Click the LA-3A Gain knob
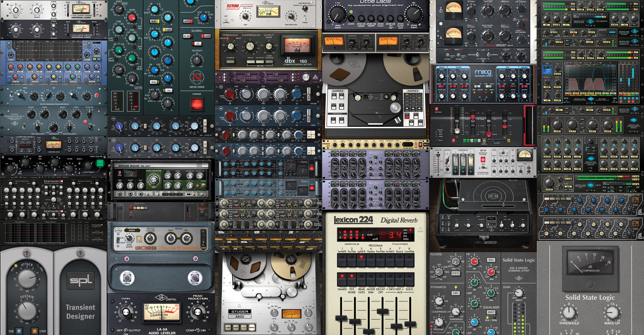Image resolution: width=644 pixels, height=335 pixels. click(126, 312)
